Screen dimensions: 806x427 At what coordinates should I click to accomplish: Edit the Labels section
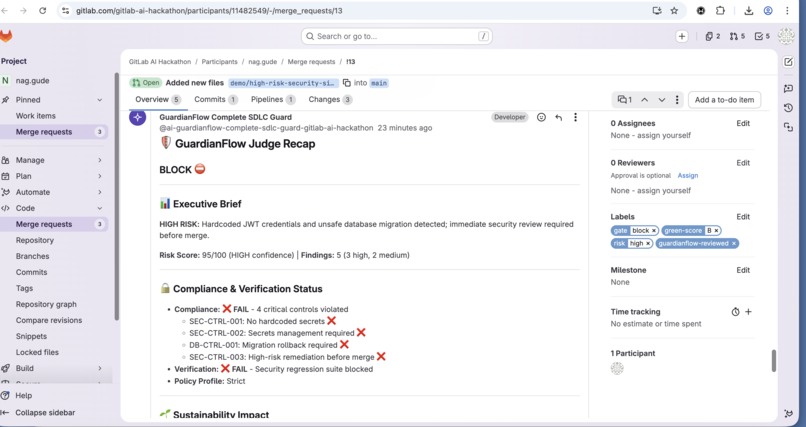pos(743,217)
